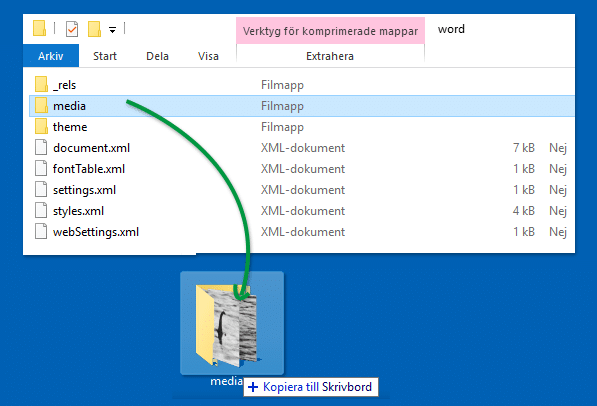Image resolution: width=597 pixels, height=406 pixels.
Task: Open the Arkiv menu tab
Action: point(51,56)
